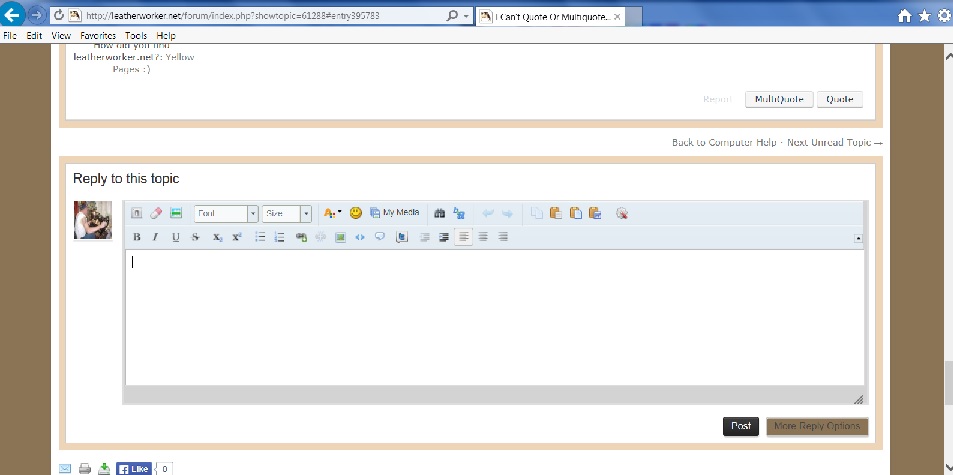Click the email topic envelope icon

65,468
